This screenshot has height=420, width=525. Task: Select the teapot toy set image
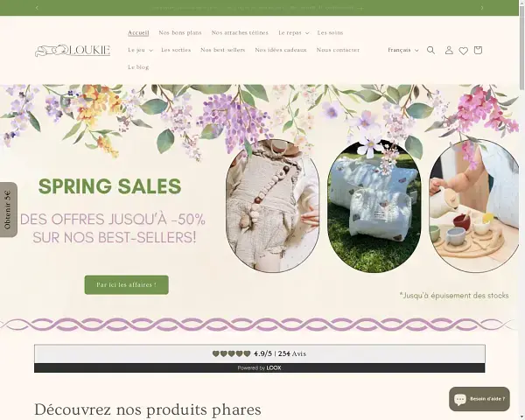[474, 206]
